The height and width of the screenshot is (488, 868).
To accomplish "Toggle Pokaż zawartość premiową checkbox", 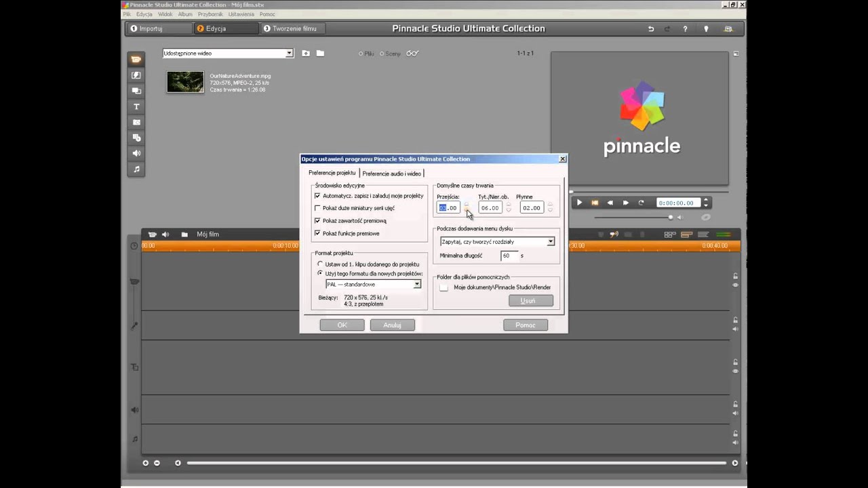I will (x=317, y=220).
